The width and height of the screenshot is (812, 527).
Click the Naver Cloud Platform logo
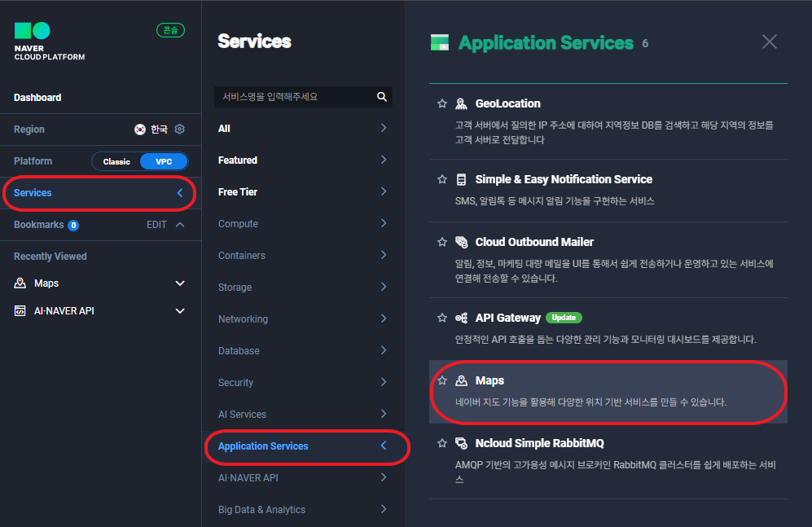coord(49,42)
